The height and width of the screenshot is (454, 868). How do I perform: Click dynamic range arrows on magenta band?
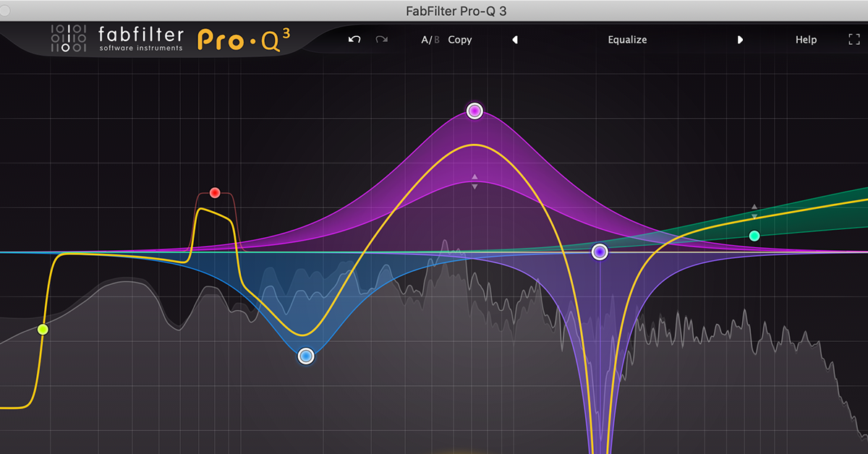(475, 181)
